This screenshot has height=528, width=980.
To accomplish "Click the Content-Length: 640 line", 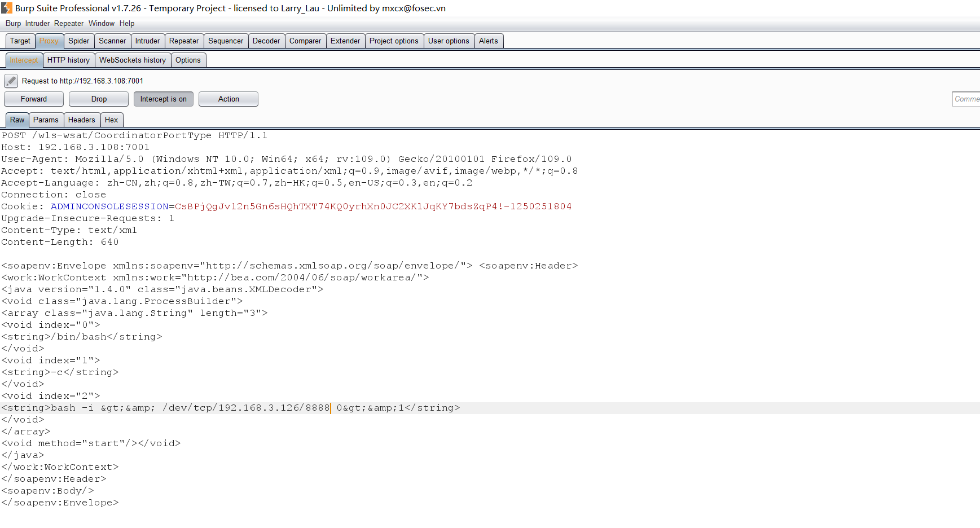I will (x=60, y=242).
